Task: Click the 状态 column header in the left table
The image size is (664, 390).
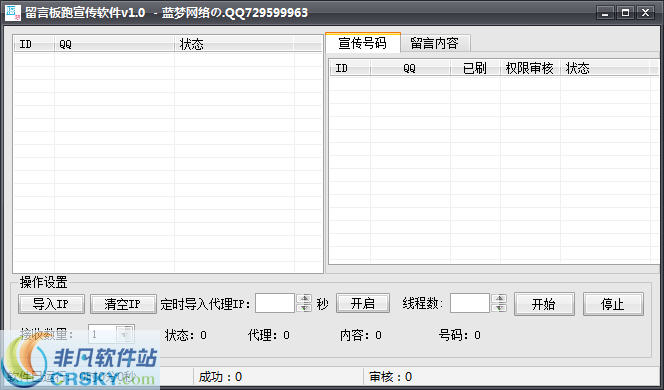Action: click(x=234, y=44)
